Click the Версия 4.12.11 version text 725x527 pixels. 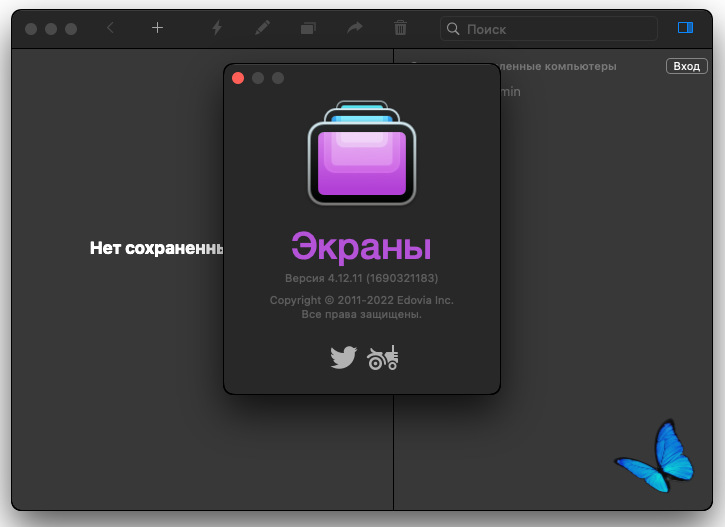point(362,278)
